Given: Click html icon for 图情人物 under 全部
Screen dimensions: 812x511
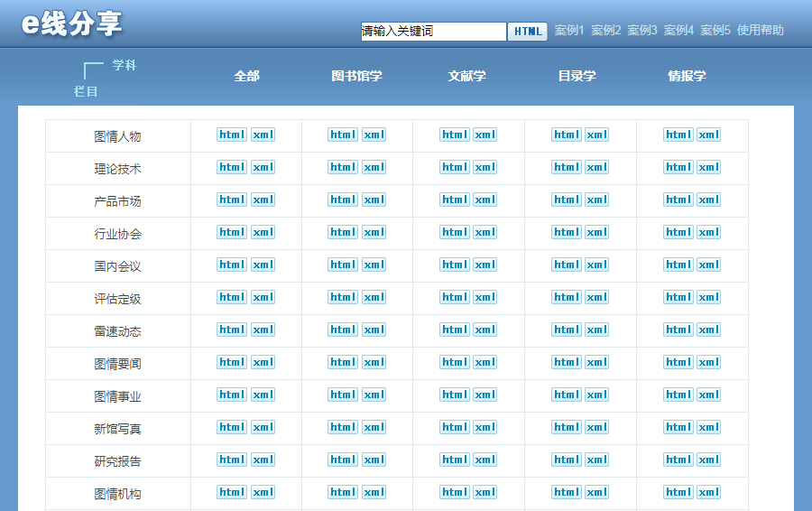Looking at the screenshot, I should 232,135.
